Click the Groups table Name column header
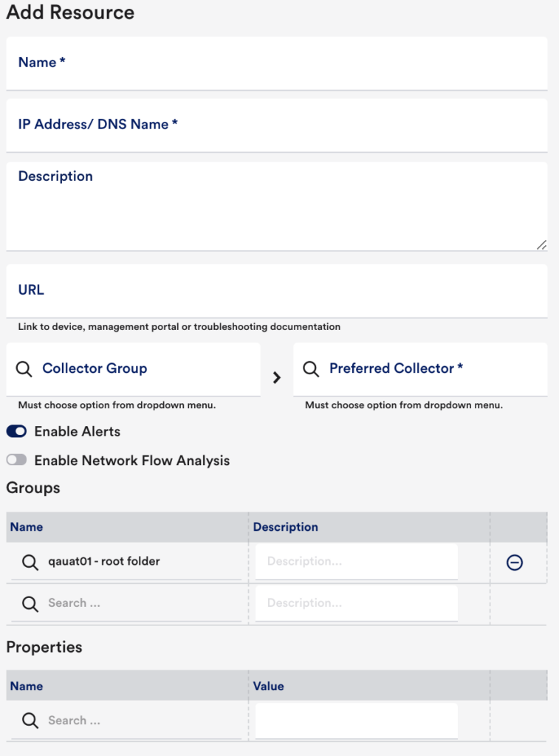 27,527
